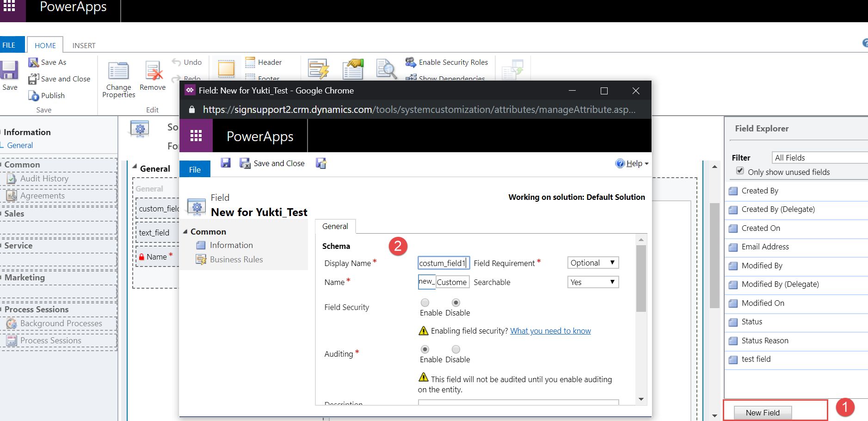Open the Field Requirement dropdown showing Optional
The width and height of the screenshot is (868, 421).
593,263
